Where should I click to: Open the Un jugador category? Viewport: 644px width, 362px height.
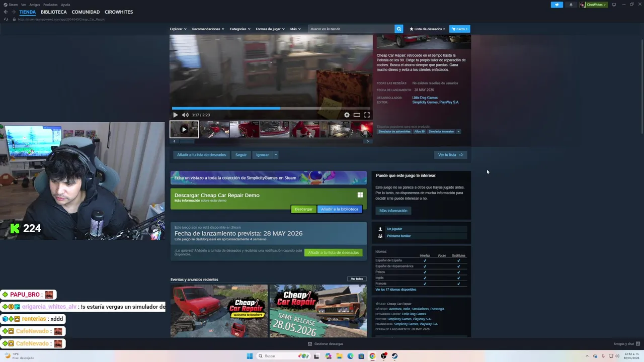(x=394, y=229)
